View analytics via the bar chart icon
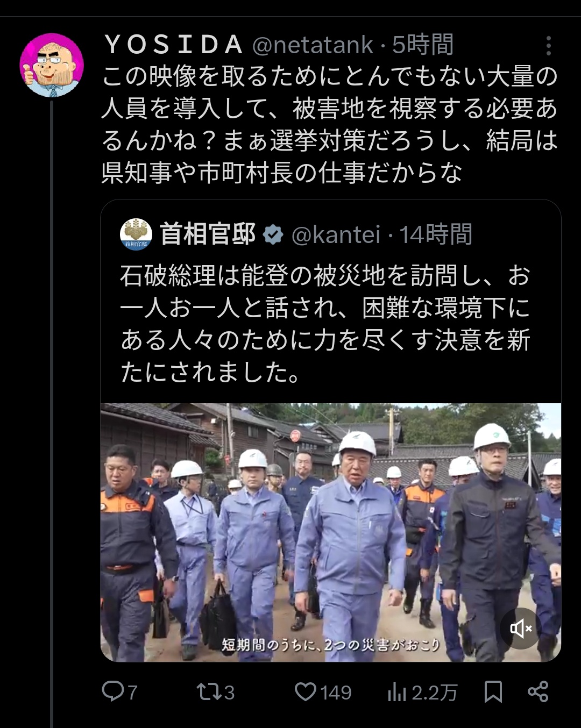The height and width of the screenshot is (728, 581). click(x=422, y=692)
